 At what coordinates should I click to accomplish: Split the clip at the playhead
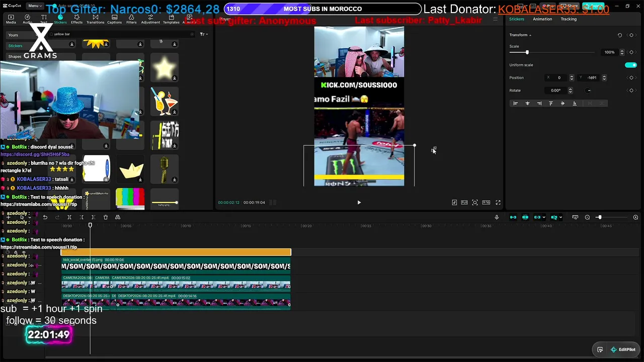tap(69, 217)
